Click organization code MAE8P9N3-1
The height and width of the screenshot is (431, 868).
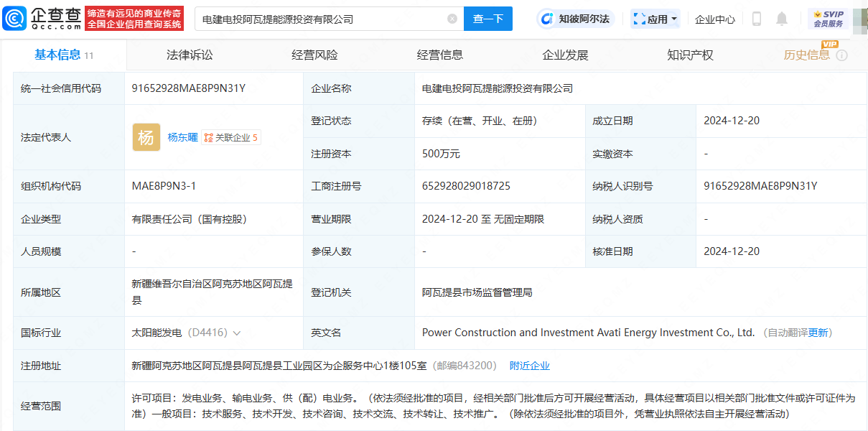click(164, 186)
